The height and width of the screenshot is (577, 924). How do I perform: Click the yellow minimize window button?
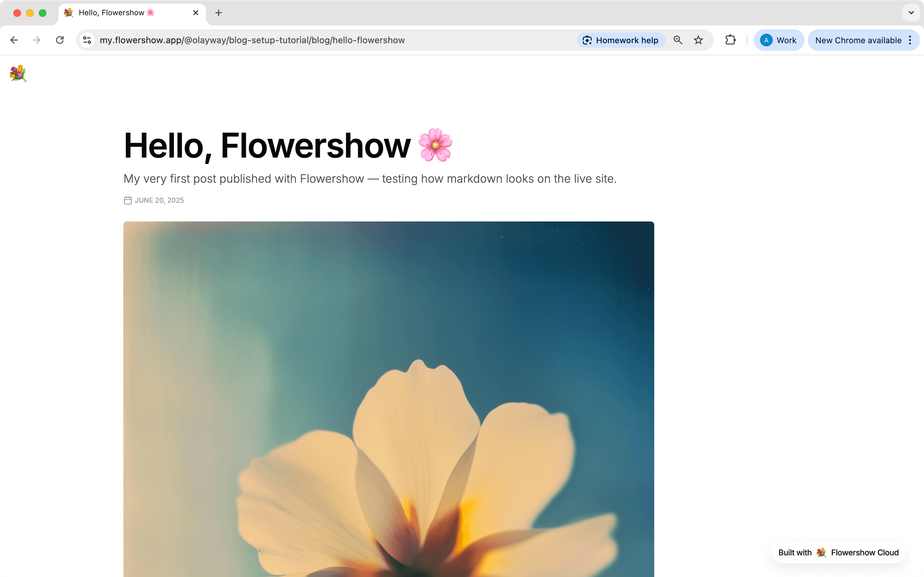(x=30, y=13)
